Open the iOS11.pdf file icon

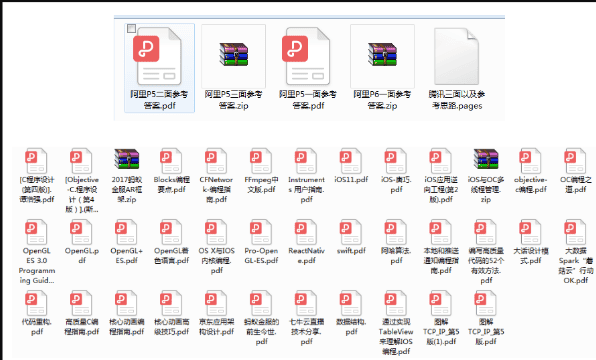[351, 161]
